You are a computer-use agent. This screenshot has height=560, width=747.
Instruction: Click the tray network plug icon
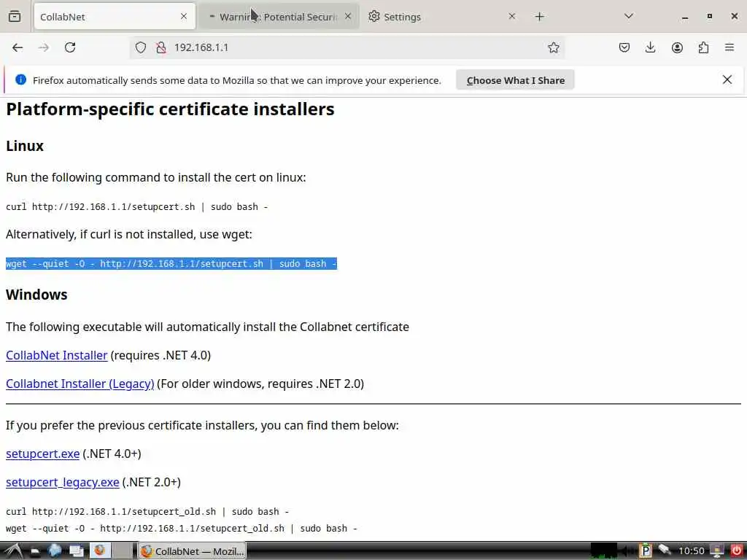665,551
